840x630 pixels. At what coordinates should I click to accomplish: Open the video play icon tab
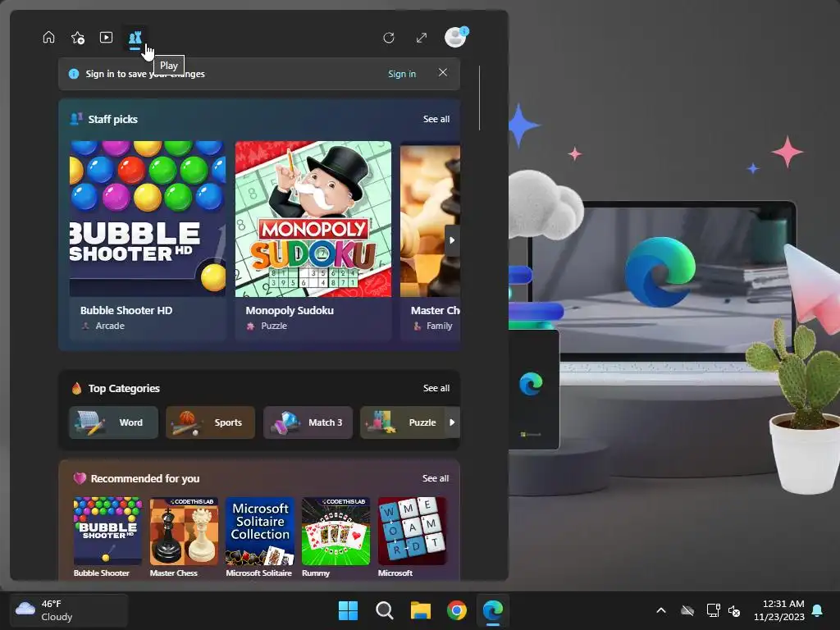pyautogui.click(x=106, y=38)
